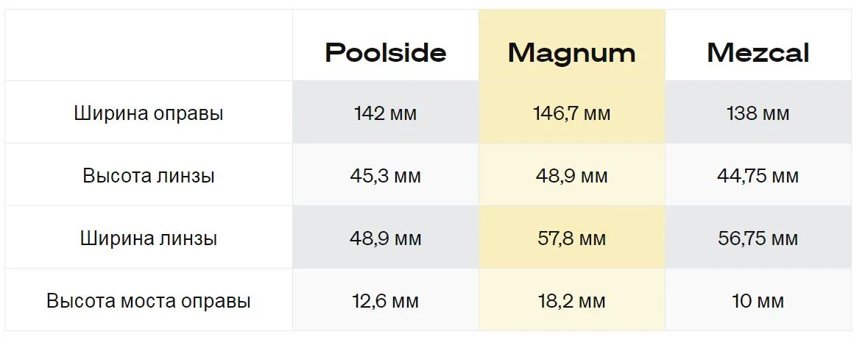
Task: Select the Poolside 12,6 мм cell
Action: (385, 301)
